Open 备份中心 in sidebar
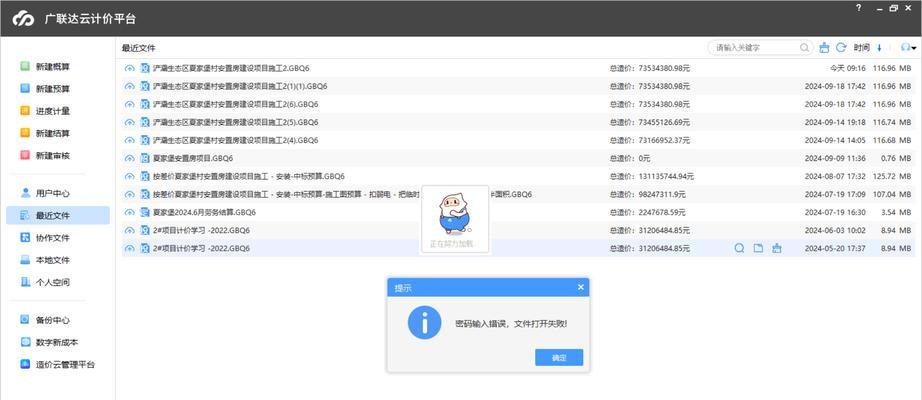The image size is (922, 400). [x=45, y=321]
